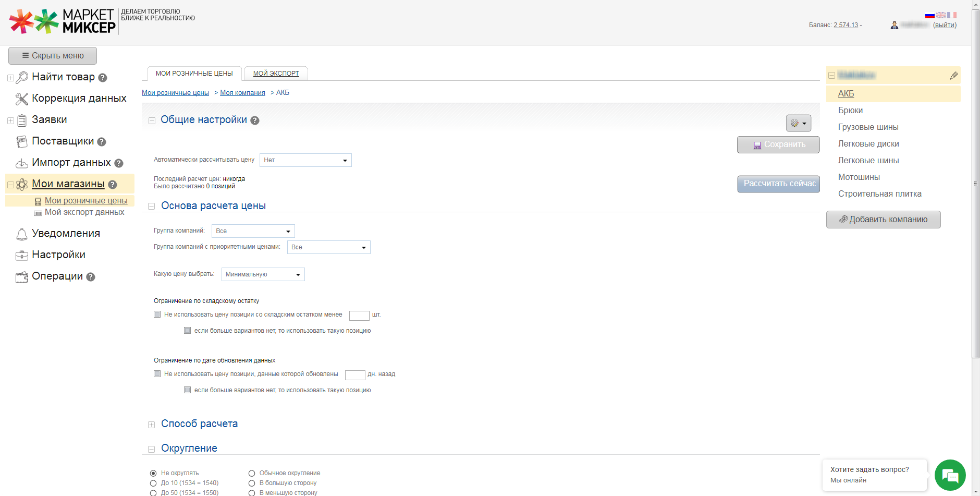Click the wrench icon for Коррекция данных

tap(22, 99)
